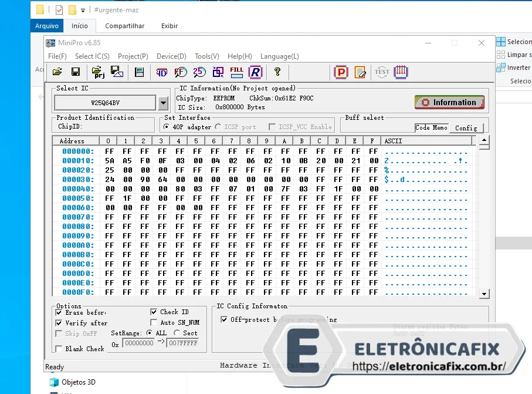
Task: Click the buffer copy/swap icon
Action: point(218,72)
